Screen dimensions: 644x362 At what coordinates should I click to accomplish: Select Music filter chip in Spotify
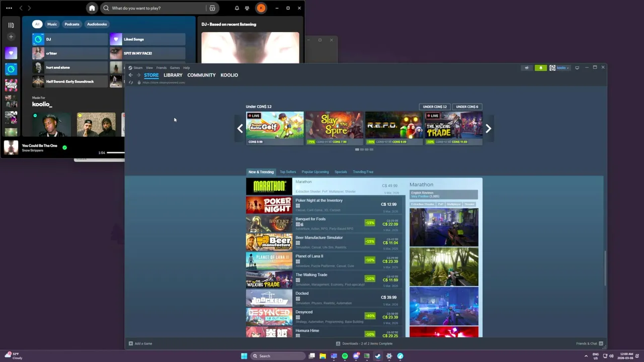pyautogui.click(x=52, y=24)
